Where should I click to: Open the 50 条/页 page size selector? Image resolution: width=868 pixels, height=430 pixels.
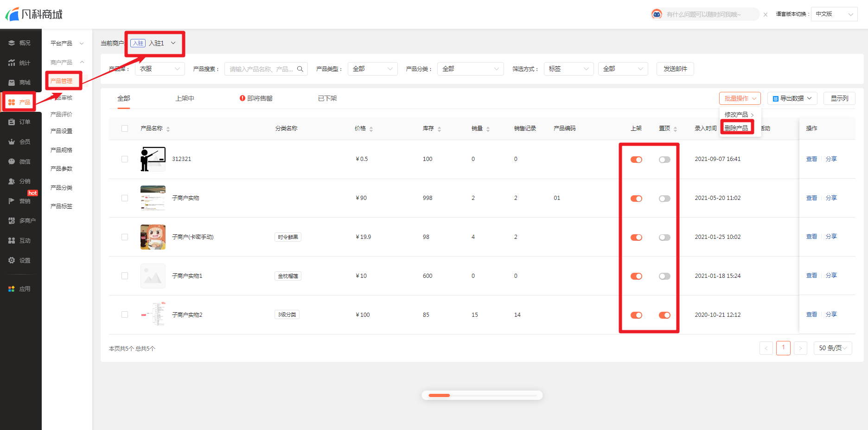[x=833, y=348]
